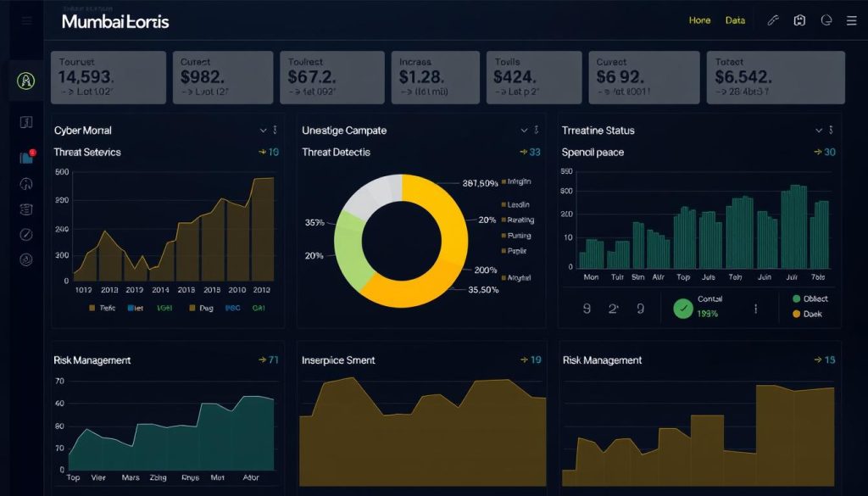Select the green profile icon in the sidebar
This screenshot has height=496, width=868.
[25, 81]
